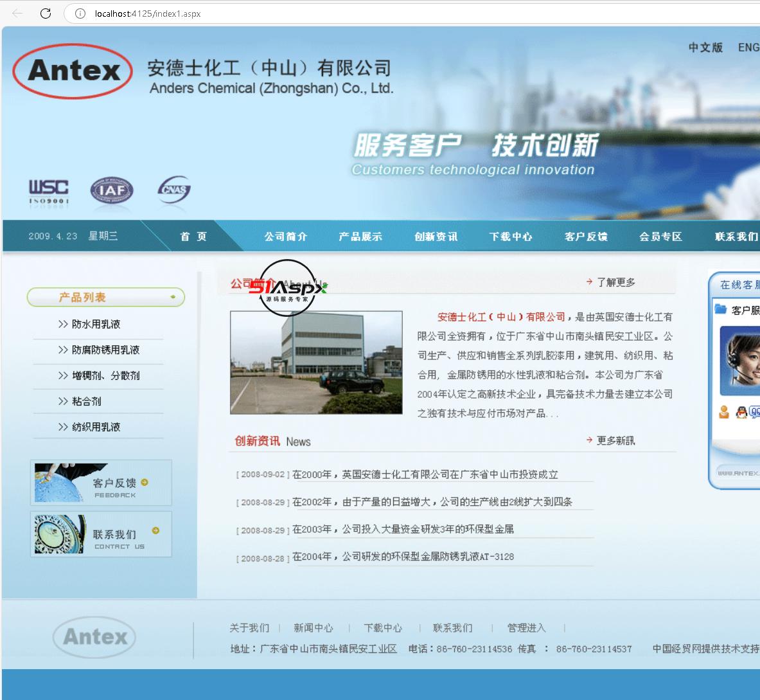760x700 pixels.
Task: Click the green arrow on 产品列表 header
Action: pyautogui.click(x=173, y=297)
